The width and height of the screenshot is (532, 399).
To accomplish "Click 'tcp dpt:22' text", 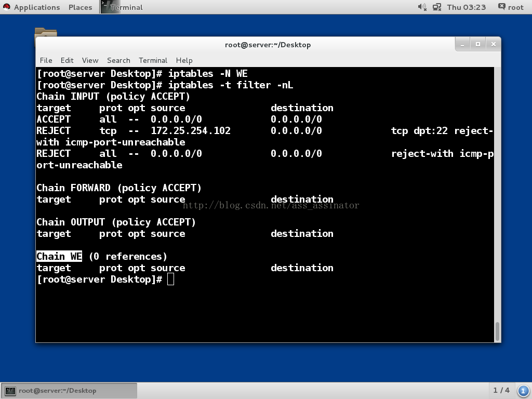I will point(419,130).
